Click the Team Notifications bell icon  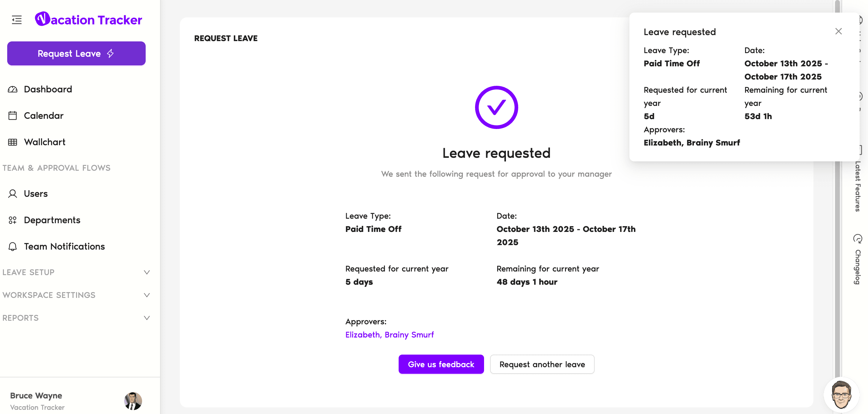[13, 247]
